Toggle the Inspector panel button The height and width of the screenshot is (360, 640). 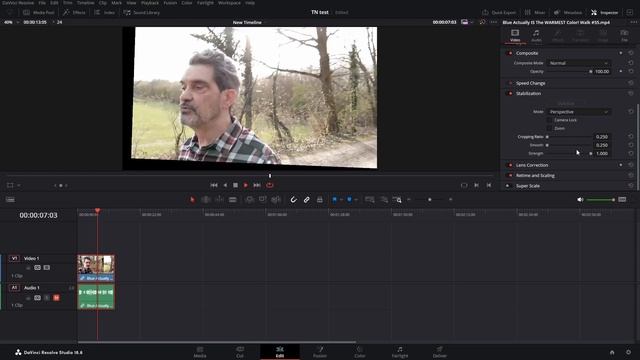[x=604, y=13]
